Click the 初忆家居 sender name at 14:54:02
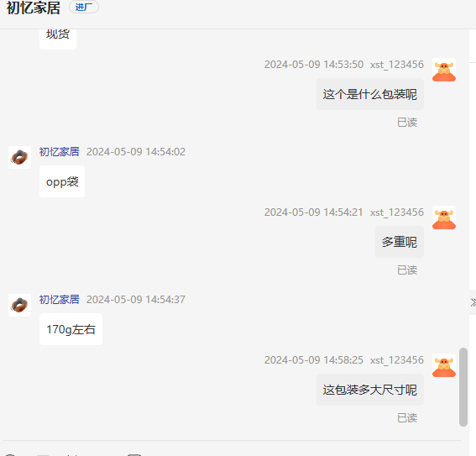This screenshot has width=476, height=456. [x=60, y=151]
